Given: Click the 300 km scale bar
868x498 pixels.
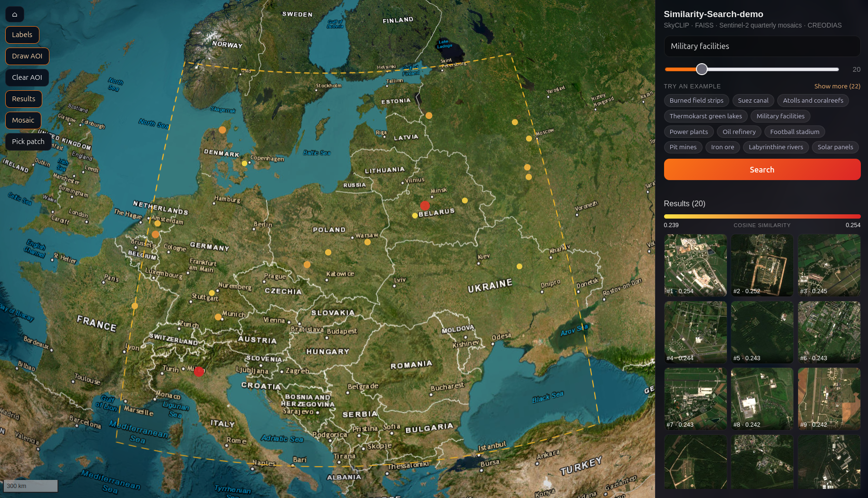Looking at the screenshot, I should tap(30, 486).
